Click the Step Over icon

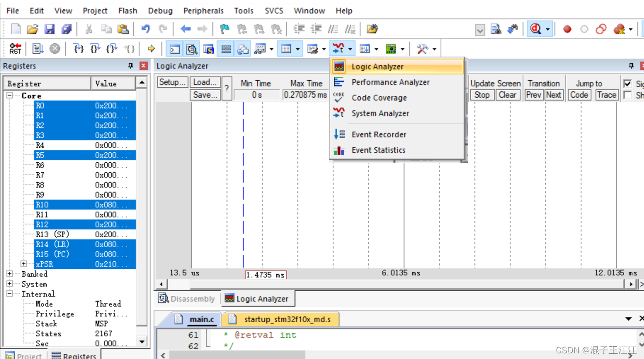(95, 49)
